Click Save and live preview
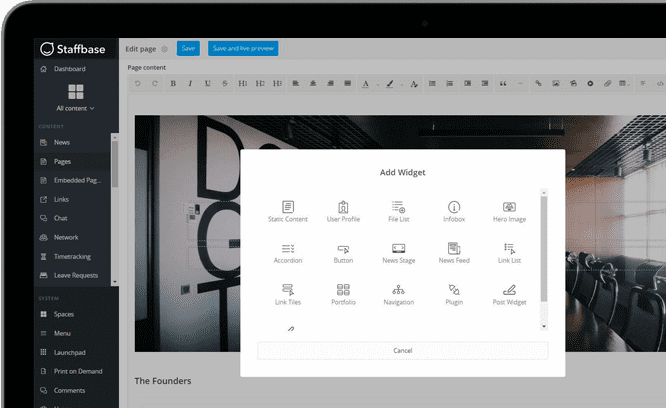This screenshot has width=666, height=408. [x=243, y=48]
